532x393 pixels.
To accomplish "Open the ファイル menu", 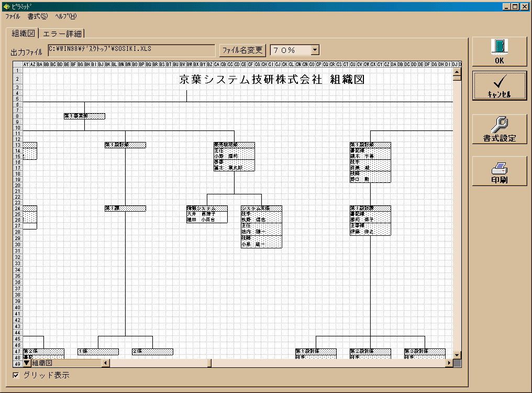I will click(13, 16).
